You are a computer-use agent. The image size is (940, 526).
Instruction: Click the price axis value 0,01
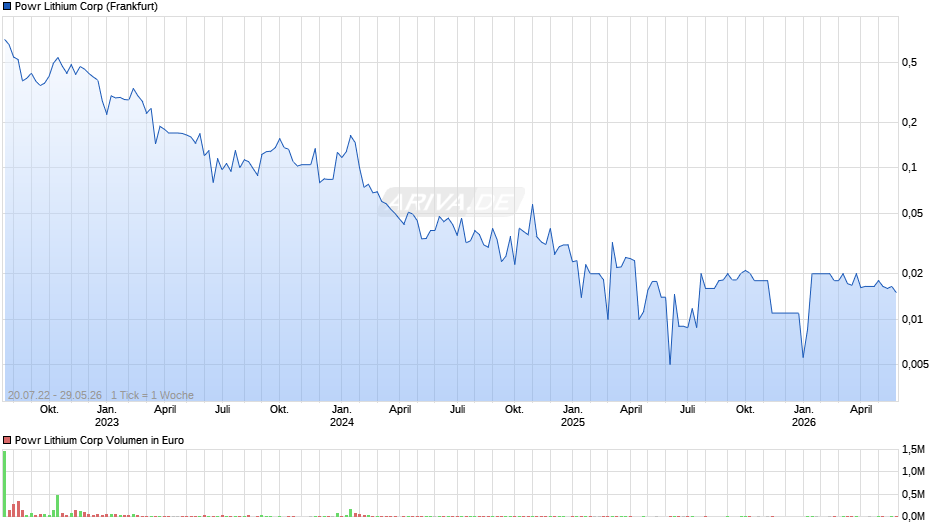912,319
